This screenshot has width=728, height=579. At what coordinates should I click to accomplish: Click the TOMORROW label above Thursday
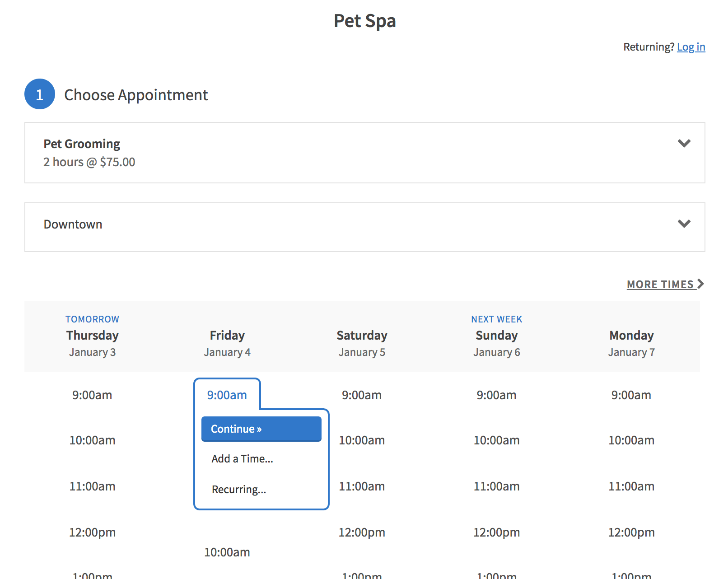92,319
